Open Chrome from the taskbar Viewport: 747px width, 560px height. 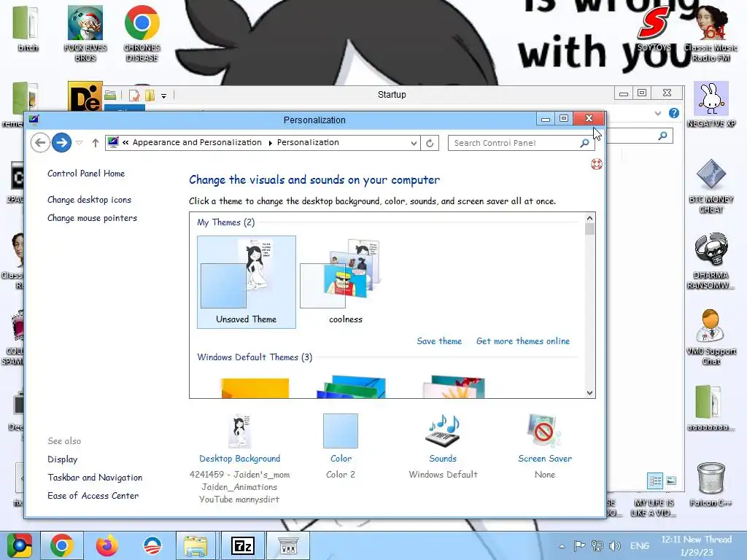[x=61, y=545]
